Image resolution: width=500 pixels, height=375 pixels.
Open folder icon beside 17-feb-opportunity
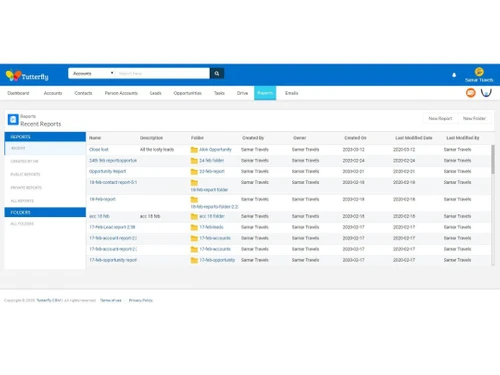pos(194,260)
